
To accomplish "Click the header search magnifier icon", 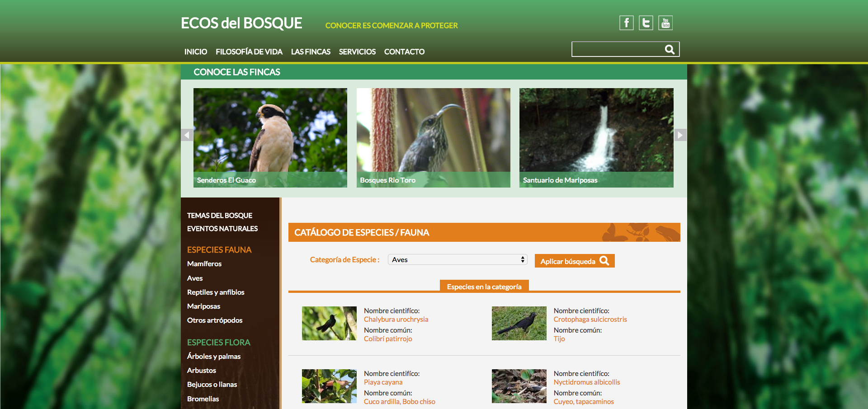I will 670,49.
